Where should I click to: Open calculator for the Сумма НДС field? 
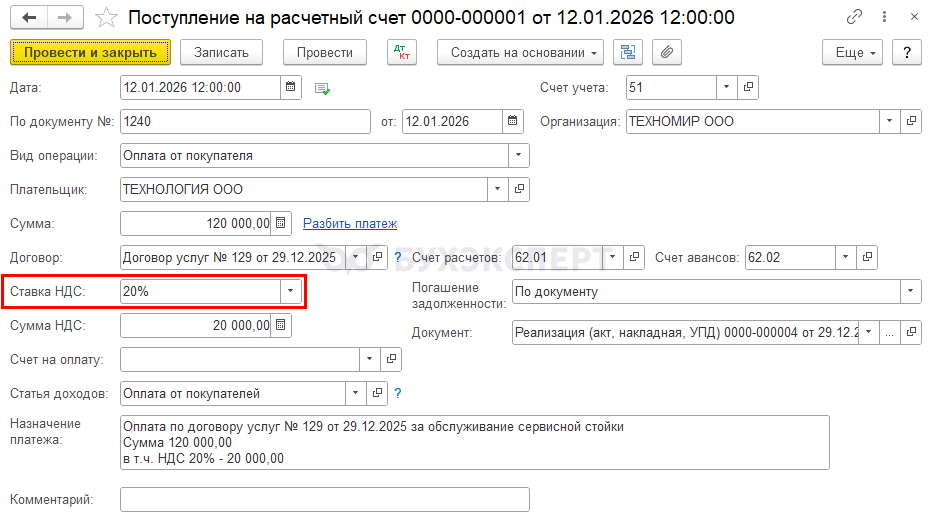(281, 325)
